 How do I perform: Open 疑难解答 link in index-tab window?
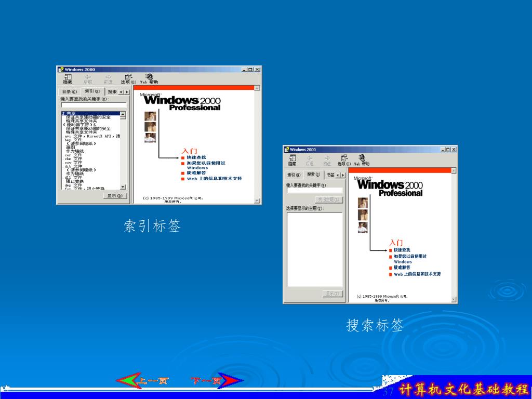pos(196,173)
